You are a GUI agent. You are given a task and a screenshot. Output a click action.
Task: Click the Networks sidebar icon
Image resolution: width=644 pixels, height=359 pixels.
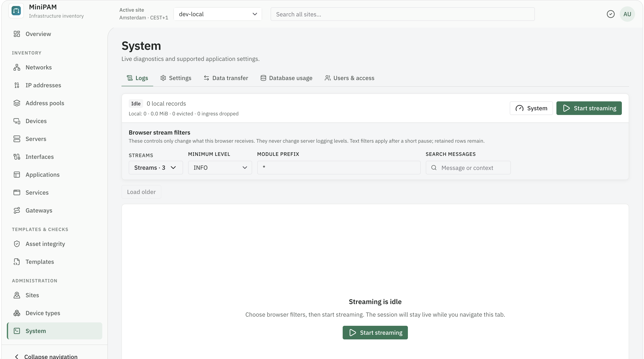(17, 67)
